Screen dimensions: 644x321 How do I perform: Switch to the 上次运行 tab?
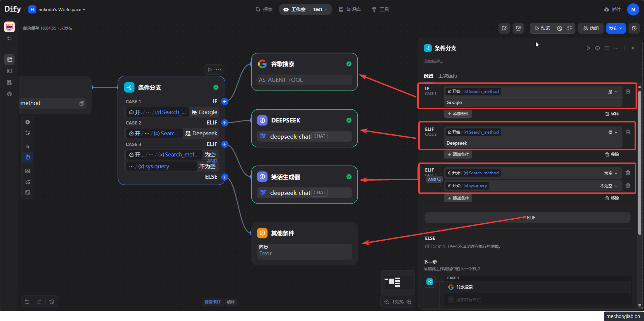448,76
